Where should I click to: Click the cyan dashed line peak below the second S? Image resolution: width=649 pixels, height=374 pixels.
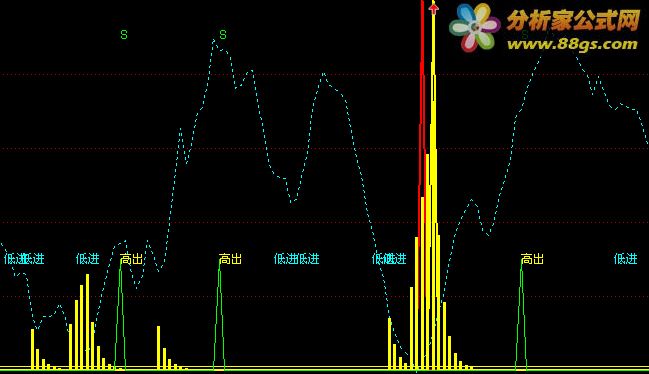coord(214,41)
